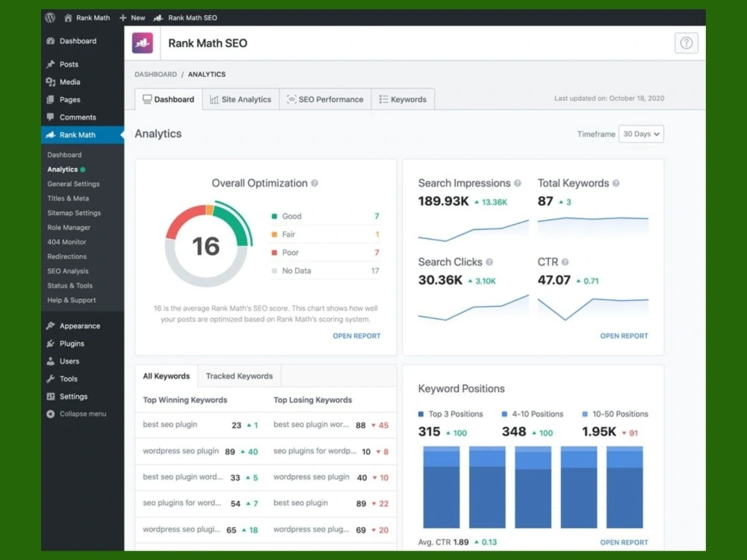
Task: Switch to the Keywords tab
Action: [403, 99]
